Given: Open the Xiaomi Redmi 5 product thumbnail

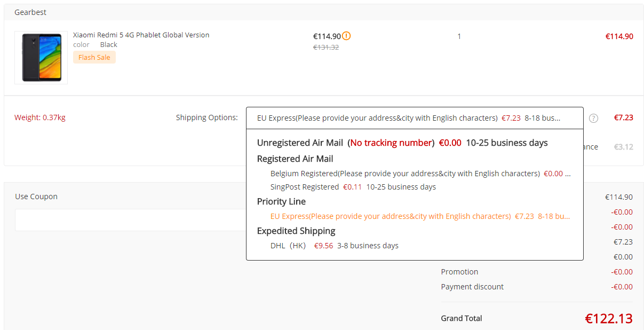Looking at the screenshot, I should pos(41,58).
